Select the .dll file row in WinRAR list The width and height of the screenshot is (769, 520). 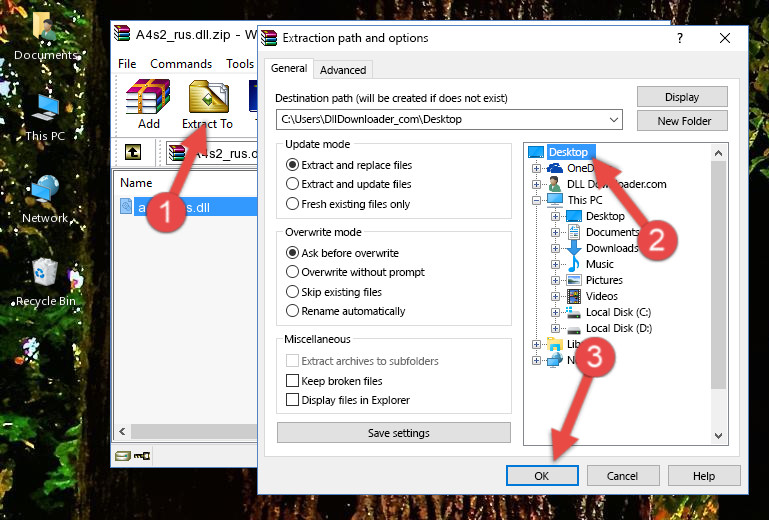188,207
